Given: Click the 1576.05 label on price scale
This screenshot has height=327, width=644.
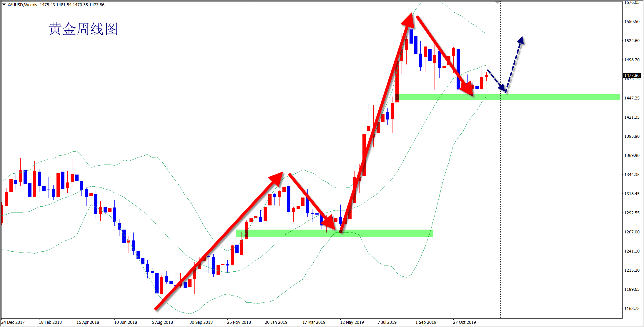Looking at the screenshot, I should (x=632, y=3).
